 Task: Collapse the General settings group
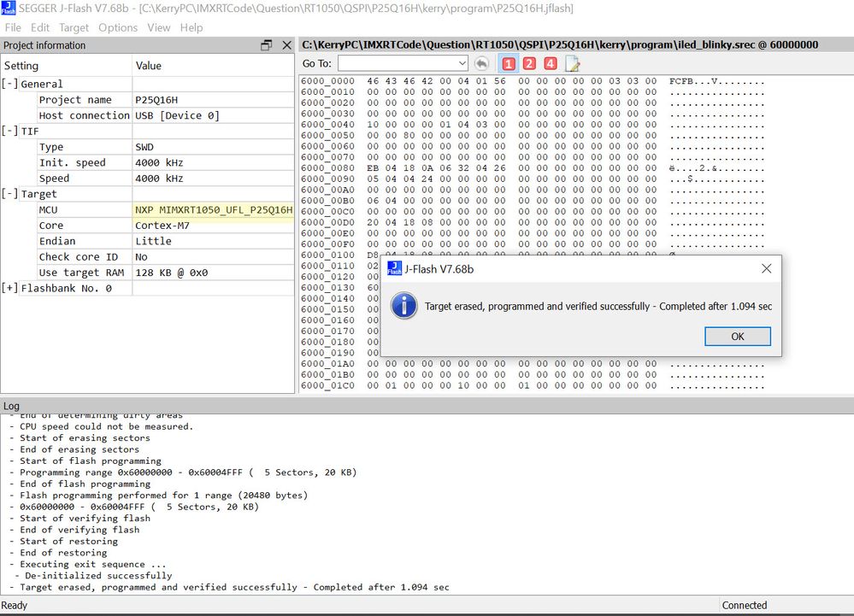(9, 84)
